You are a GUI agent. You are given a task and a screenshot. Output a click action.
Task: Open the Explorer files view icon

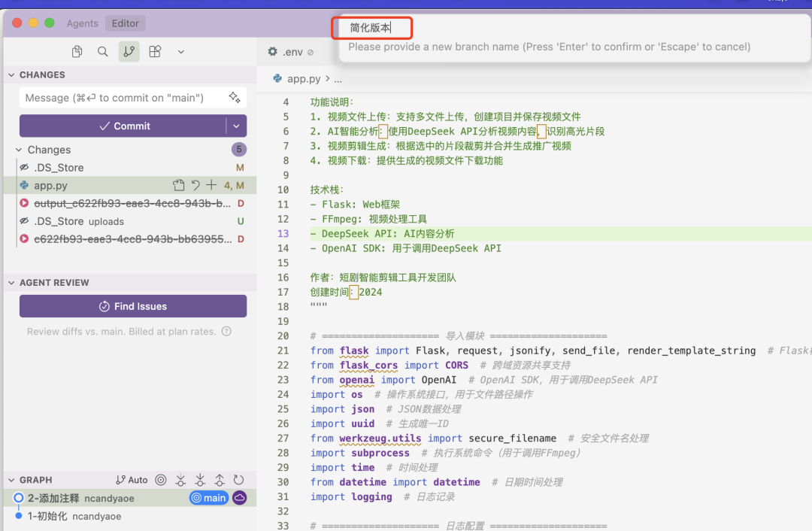pyautogui.click(x=77, y=52)
